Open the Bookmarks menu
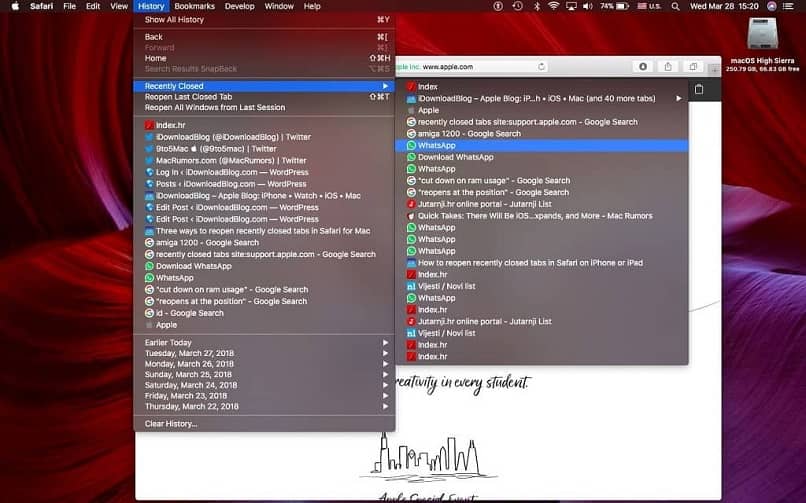The image size is (806, 503). (194, 6)
